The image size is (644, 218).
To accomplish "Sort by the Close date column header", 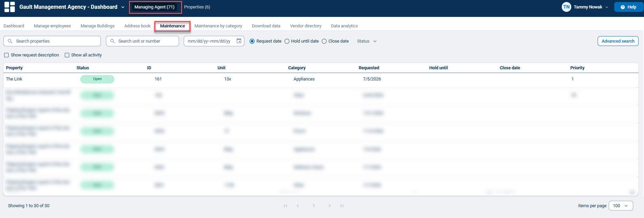I will click(510, 68).
